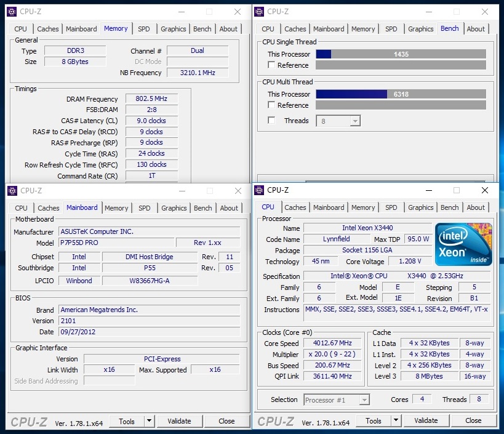Expand Tools dropdown arrow in Mainboard window

149,421
